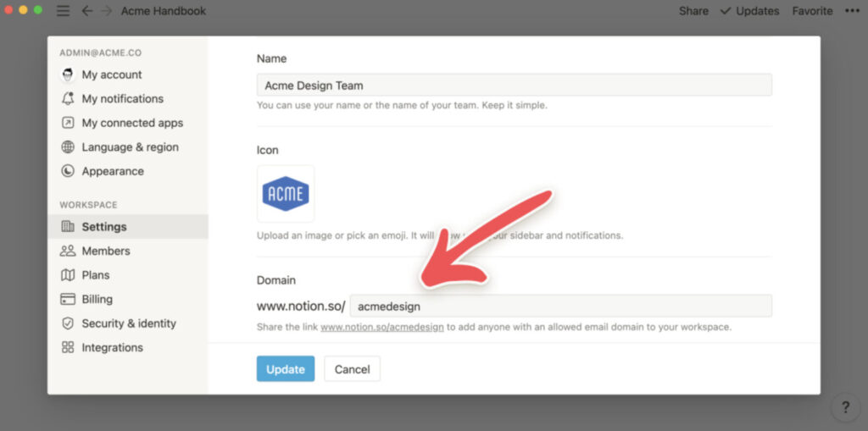Open Security & identity shield icon
868x431 pixels.
68,323
